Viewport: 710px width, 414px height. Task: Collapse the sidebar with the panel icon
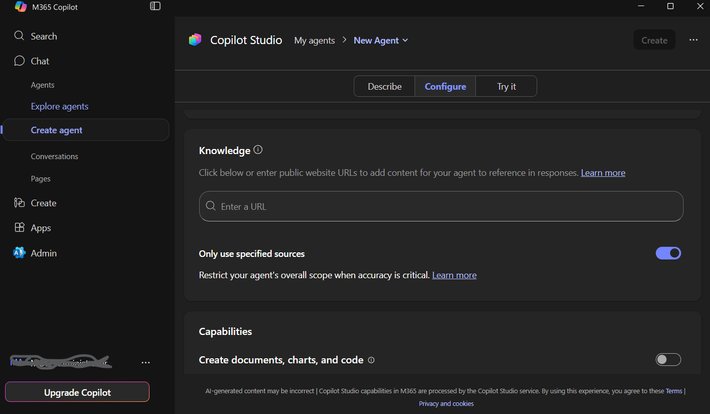coord(155,7)
